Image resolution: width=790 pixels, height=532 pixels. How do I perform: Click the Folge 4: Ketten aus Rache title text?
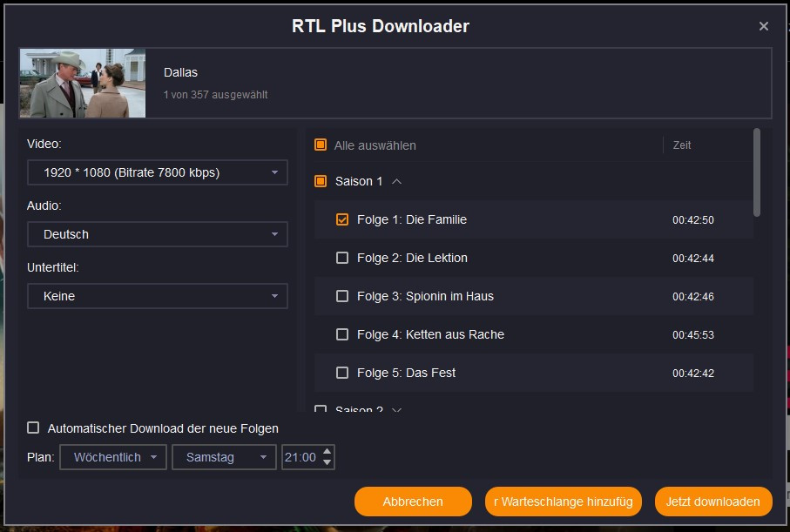tap(431, 334)
